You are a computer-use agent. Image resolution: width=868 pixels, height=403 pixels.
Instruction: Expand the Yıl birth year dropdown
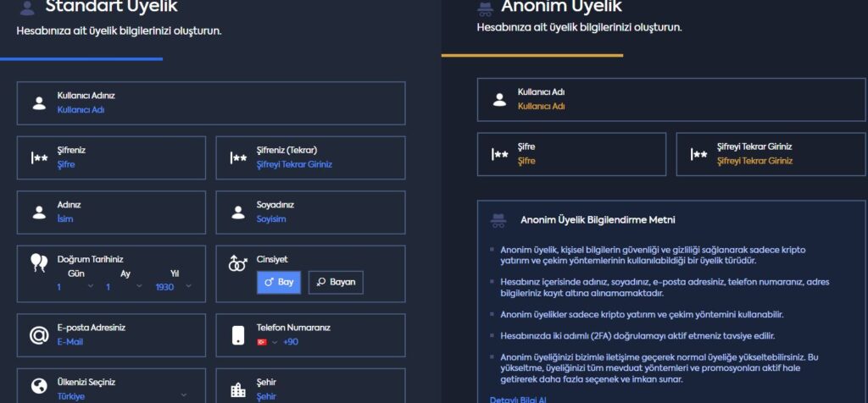(174, 287)
